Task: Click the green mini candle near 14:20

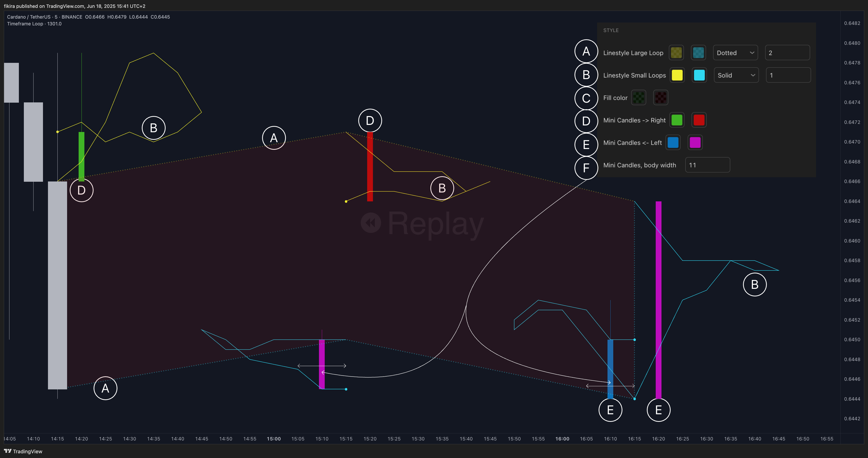Action: coord(81,157)
